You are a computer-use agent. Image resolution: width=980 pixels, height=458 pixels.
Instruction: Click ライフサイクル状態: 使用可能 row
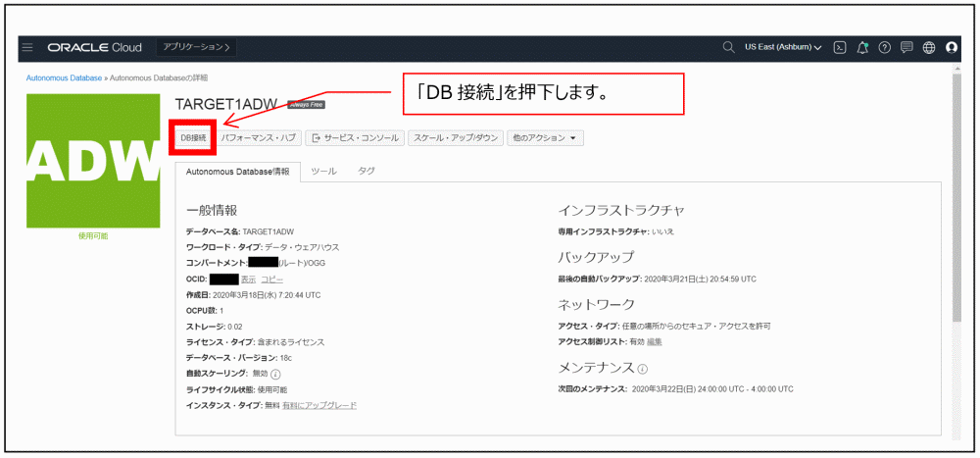tap(237, 389)
